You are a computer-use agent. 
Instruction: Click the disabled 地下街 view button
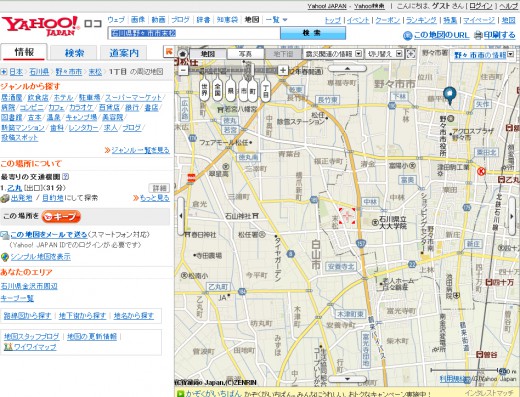tap(283, 54)
